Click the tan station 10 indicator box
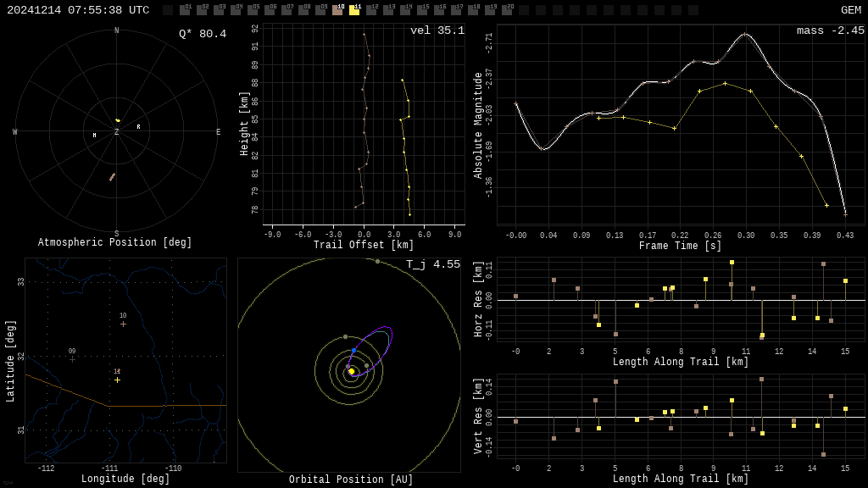 (337, 10)
